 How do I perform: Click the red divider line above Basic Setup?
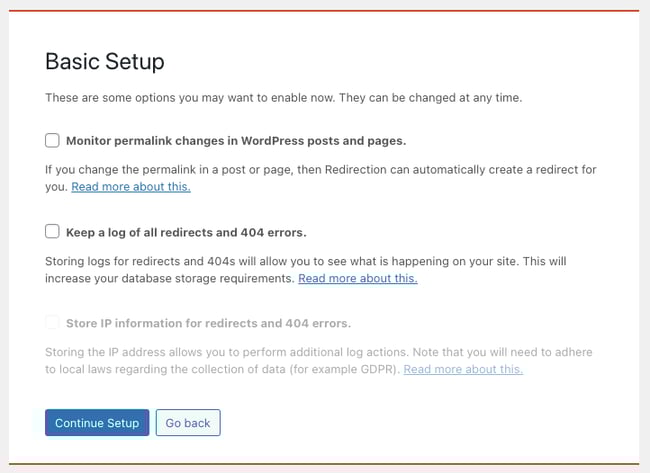point(324,11)
